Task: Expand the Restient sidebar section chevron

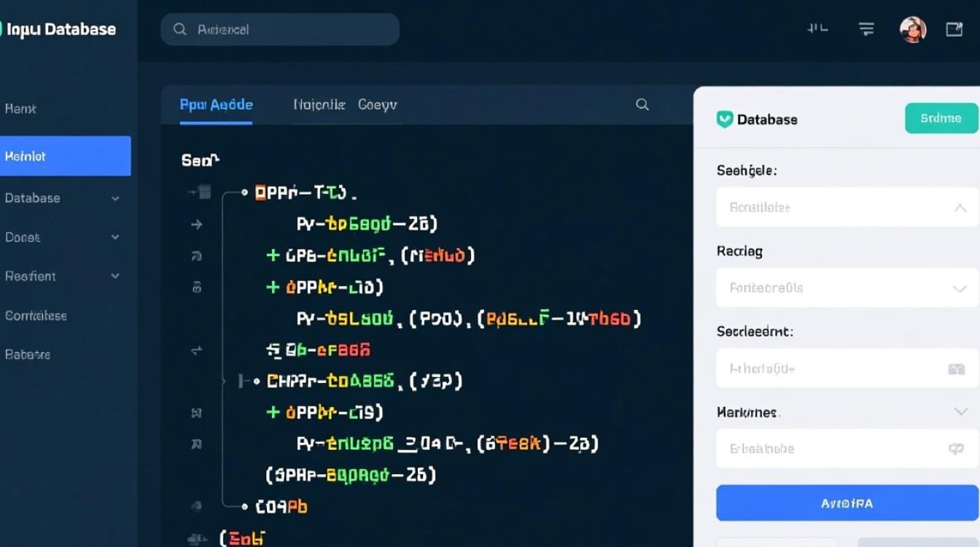Action: pyautogui.click(x=114, y=276)
